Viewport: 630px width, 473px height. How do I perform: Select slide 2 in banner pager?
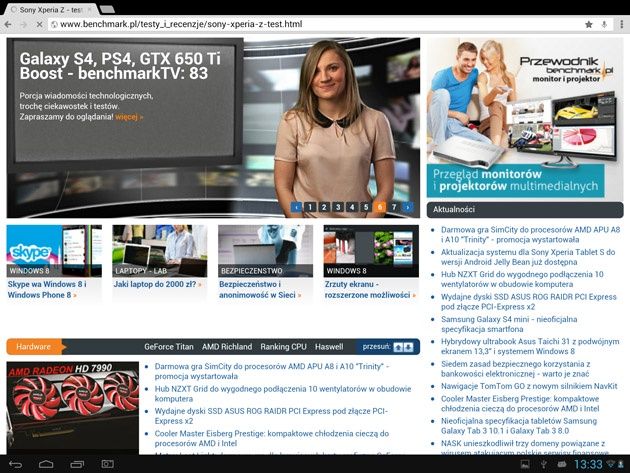pyautogui.click(x=324, y=207)
